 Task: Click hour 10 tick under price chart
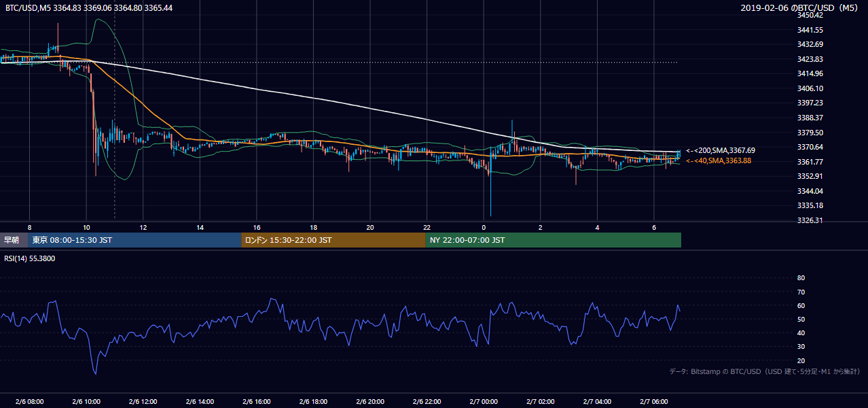[86, 226]
